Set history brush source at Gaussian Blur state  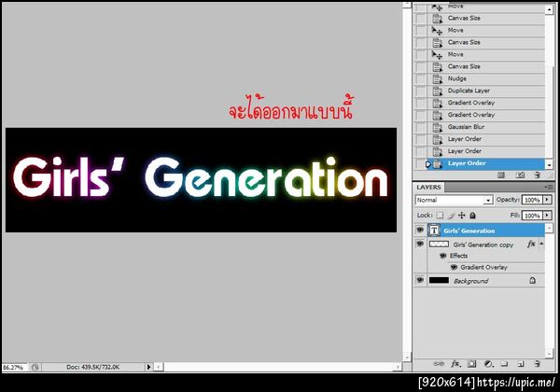pos(421,127)
